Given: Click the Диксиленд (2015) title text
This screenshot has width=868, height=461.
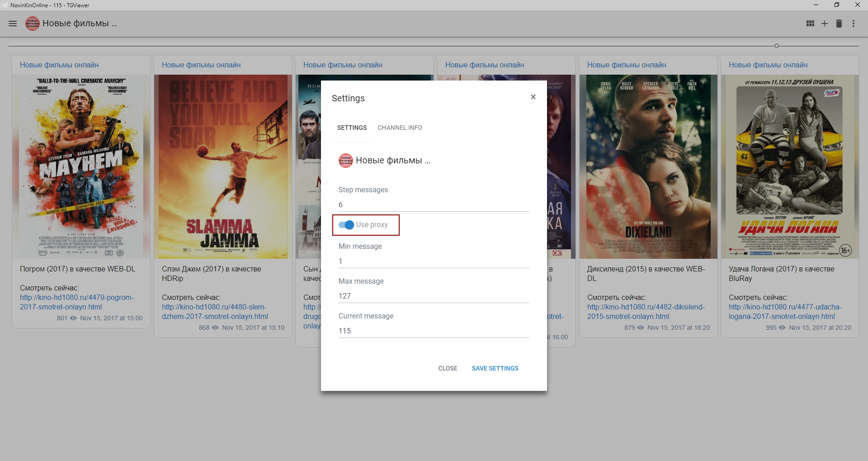Looking at the screenshot, I should coord(646,274).
